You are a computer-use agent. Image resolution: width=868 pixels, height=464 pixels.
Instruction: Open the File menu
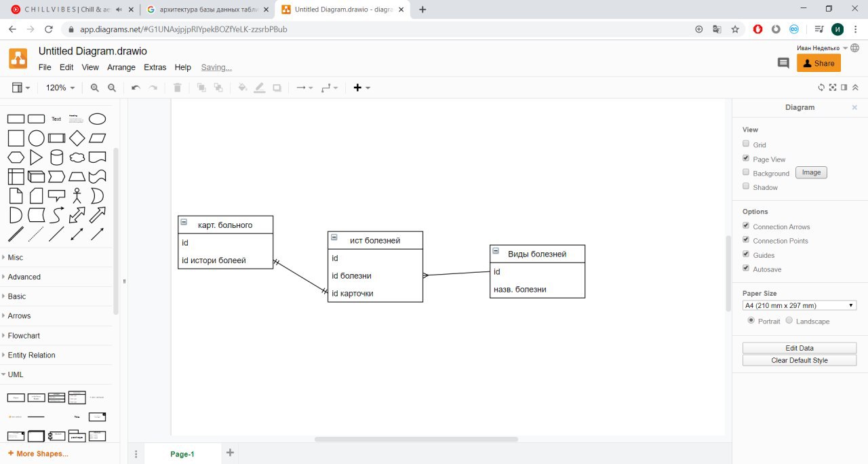pos(45,67)
